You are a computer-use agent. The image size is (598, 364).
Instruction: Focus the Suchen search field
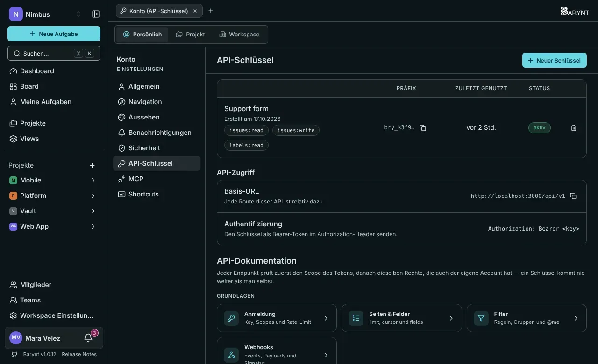click(54, 53)
